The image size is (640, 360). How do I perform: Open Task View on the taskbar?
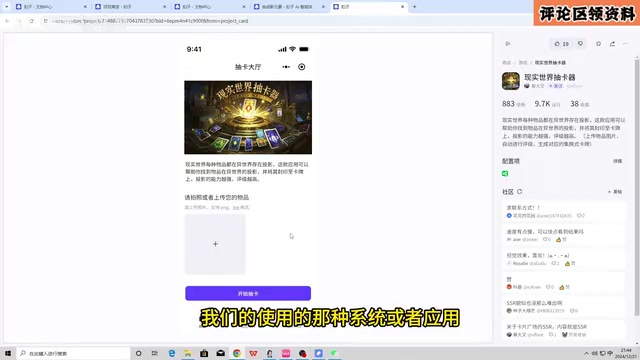(154, 353)
